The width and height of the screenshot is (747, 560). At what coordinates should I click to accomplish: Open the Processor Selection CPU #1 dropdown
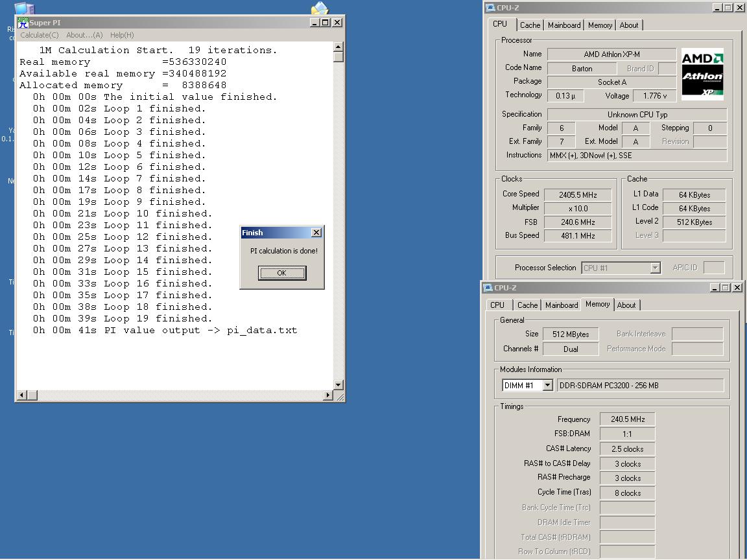pyautogui.click(x=655, y=268)
